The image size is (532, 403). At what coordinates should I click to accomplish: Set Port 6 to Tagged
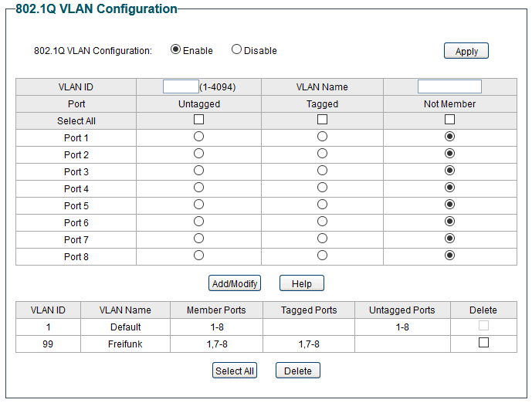[322, 222]
